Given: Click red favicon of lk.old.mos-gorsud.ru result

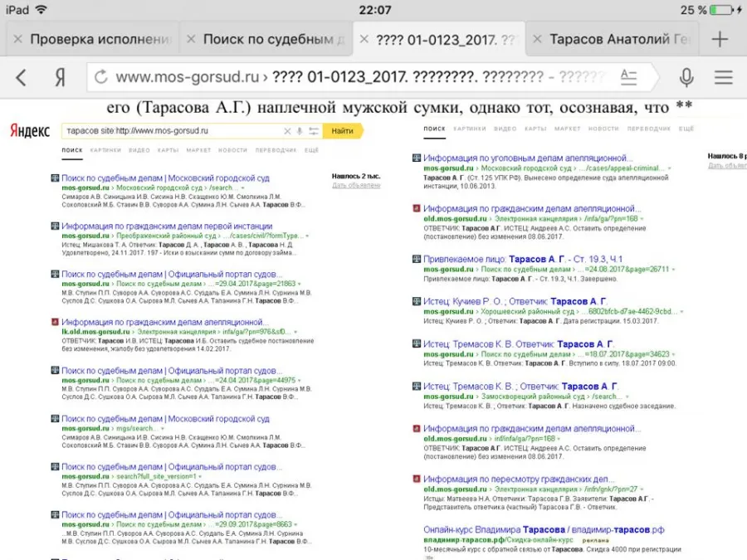Looking at the screenshot, I should click(56, 322).
